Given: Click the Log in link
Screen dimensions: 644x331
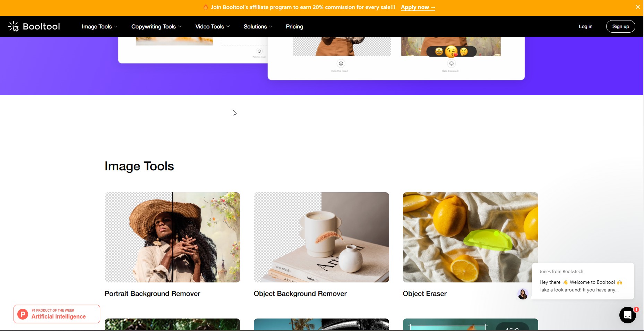Looking at the screenshot, I should [x=585, y=26].
